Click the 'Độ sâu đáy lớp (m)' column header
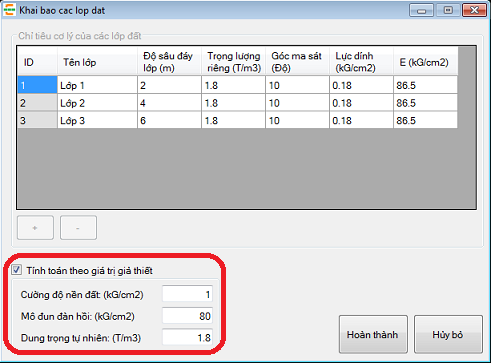This screenshot has width=491, height=363. (169, 61)
